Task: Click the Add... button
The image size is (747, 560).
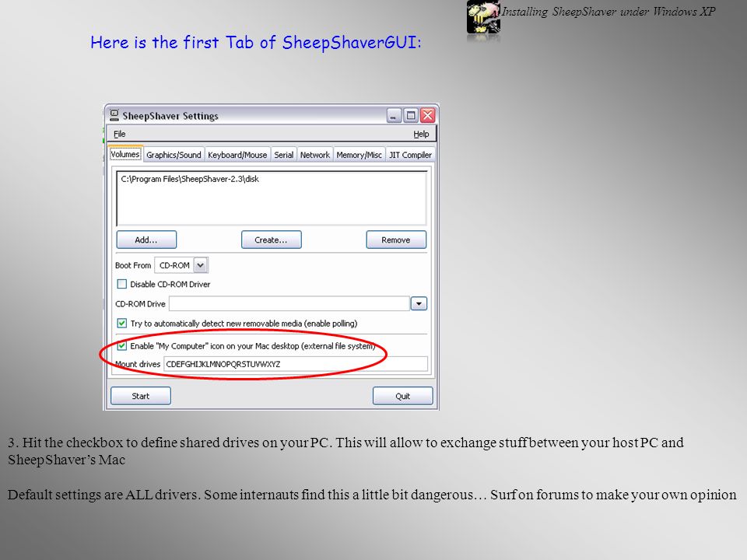Action: (x=146, y=240)
